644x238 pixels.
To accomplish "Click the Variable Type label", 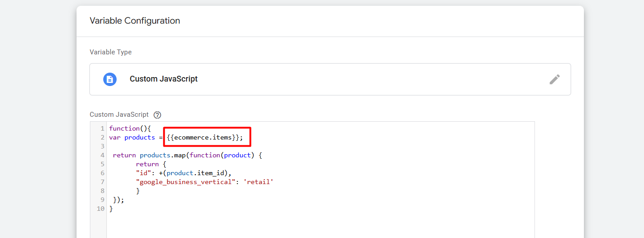I will (110, 52).
